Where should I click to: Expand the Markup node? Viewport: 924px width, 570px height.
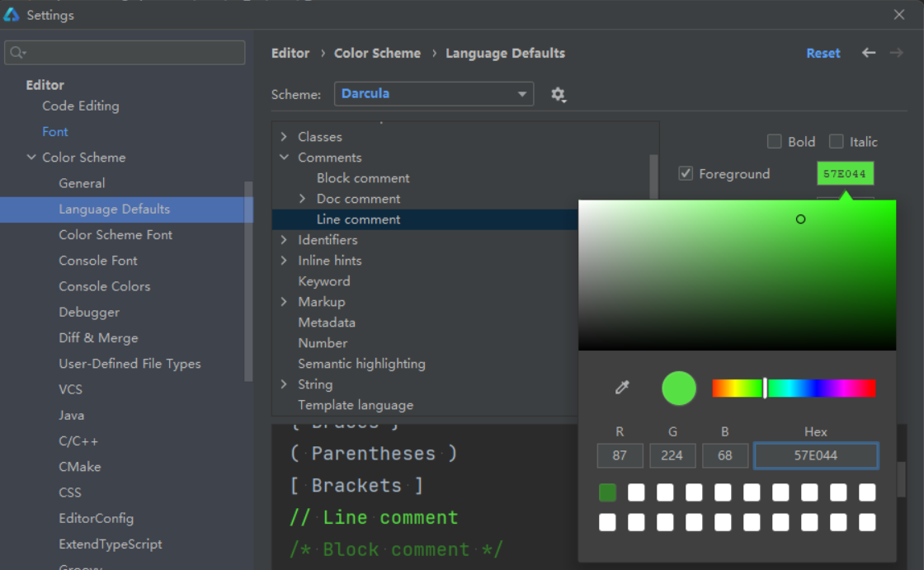[284, 302]
